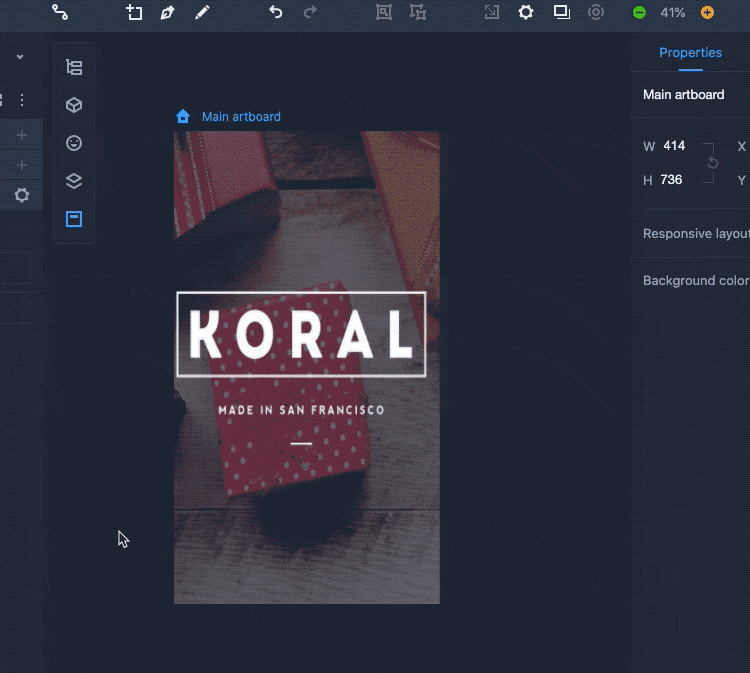
Task: Edit the width field showing 414
Action: 674,146
